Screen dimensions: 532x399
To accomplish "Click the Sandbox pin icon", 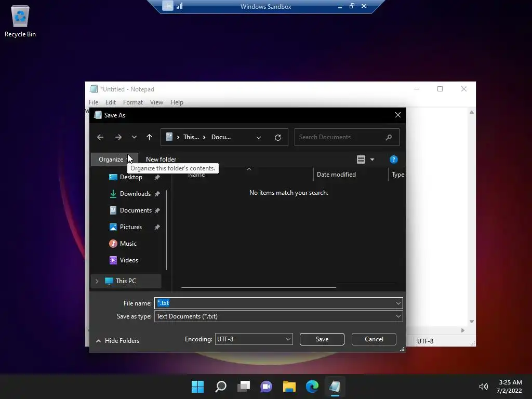I will click(168, 6).
